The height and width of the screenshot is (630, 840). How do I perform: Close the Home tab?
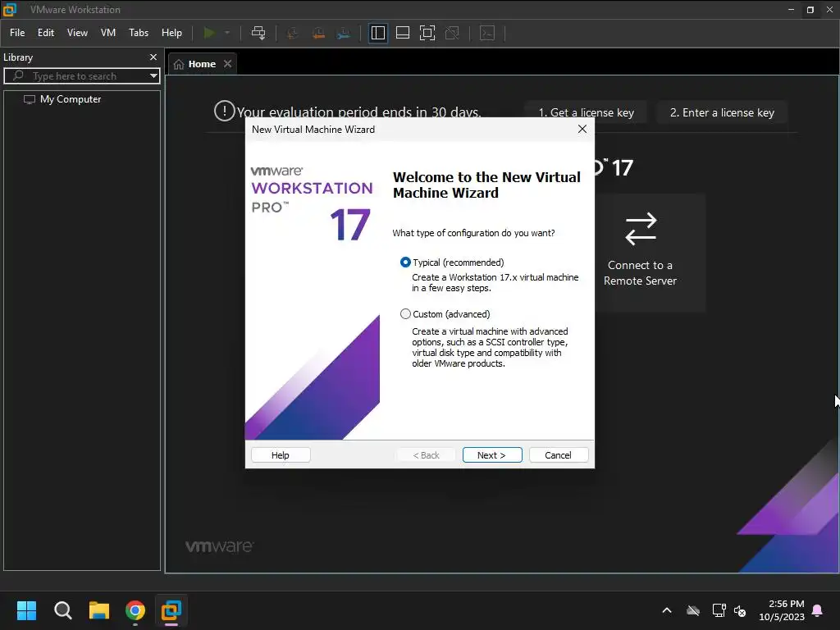click(228, 64)
